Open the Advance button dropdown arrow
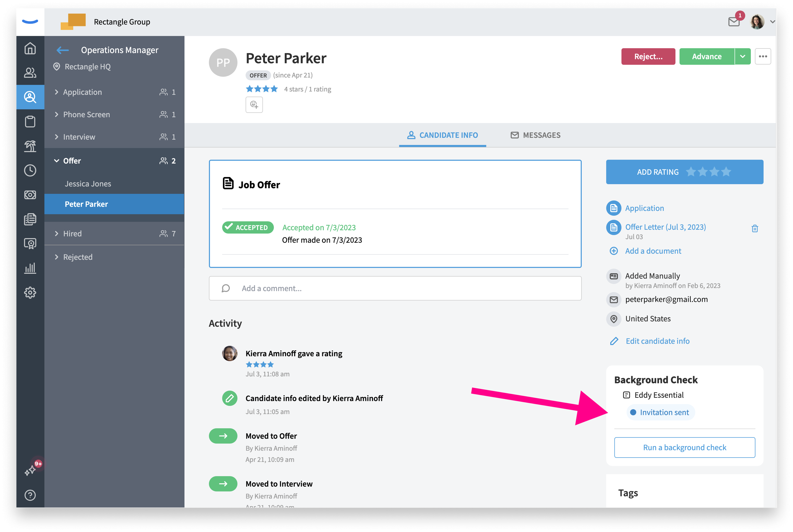The image size is (793, 532). (743, 56)
